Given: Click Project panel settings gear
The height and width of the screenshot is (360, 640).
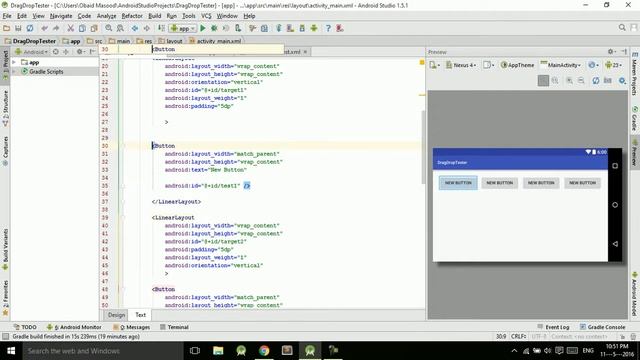Looking at the screenshot, I should click(x=80, y=52).
